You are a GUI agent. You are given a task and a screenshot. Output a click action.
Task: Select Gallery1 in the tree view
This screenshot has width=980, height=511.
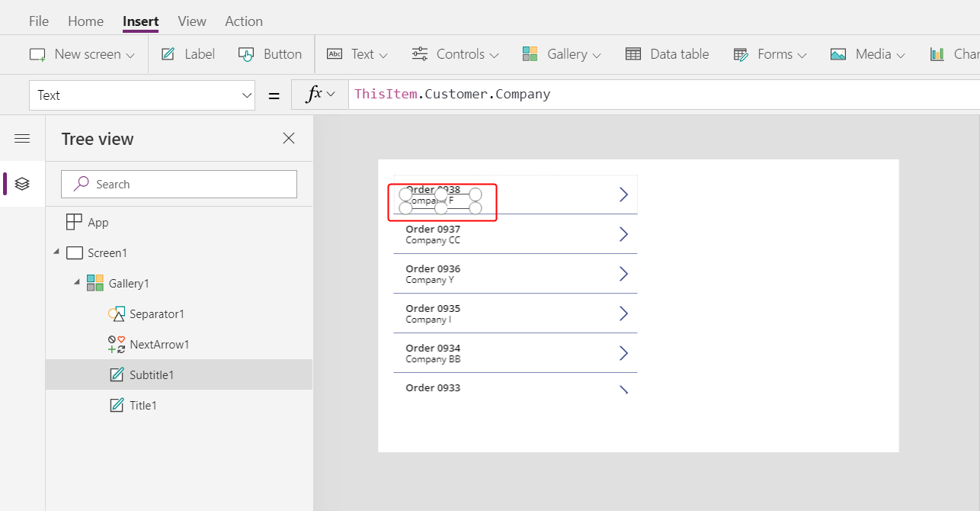tap(129, 283)
